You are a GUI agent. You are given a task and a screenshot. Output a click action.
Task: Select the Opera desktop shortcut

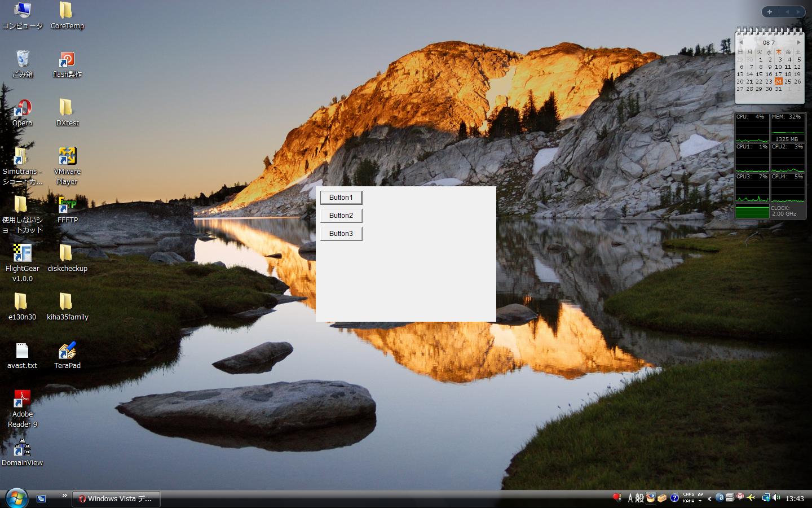(23, 113)
